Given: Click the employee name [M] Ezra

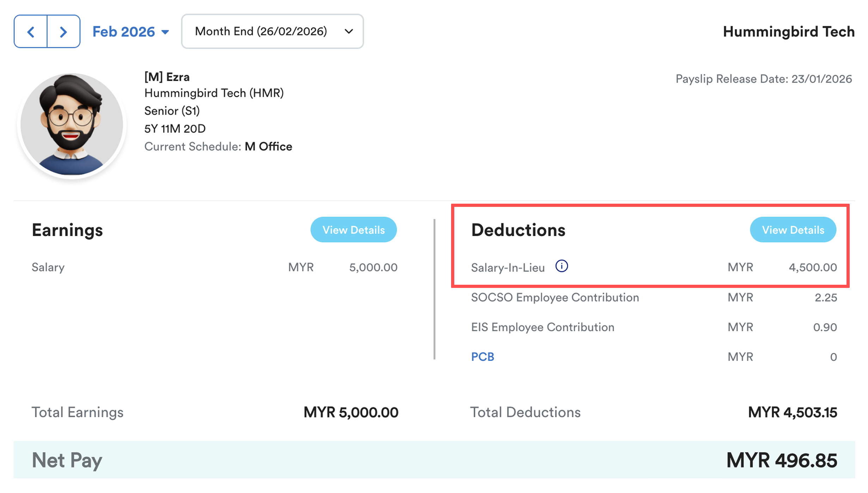Looking at the screenshot, I should [x=167, y=77].
